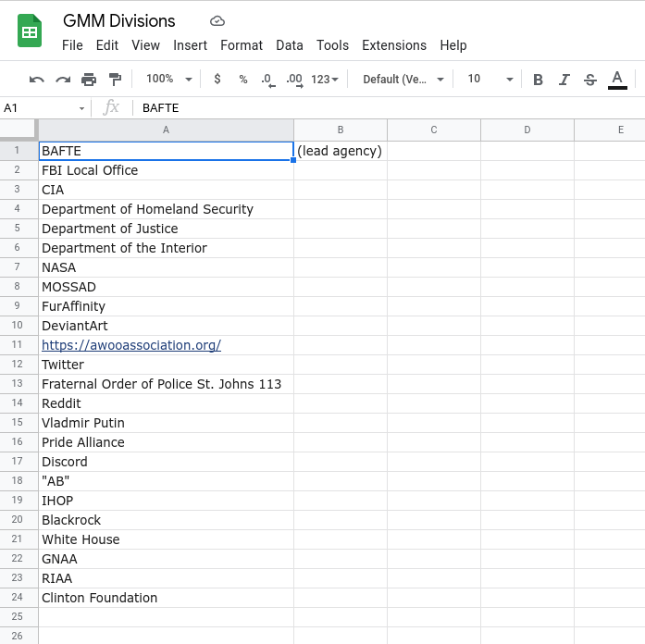Increase decimal places
The width and height of the screenshot is (645, 644).
(294, 79)
